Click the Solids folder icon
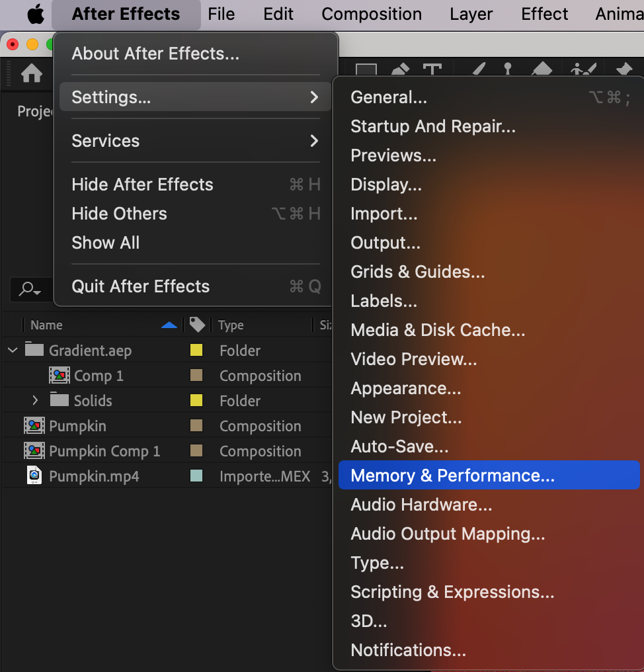 coord(60,400)
